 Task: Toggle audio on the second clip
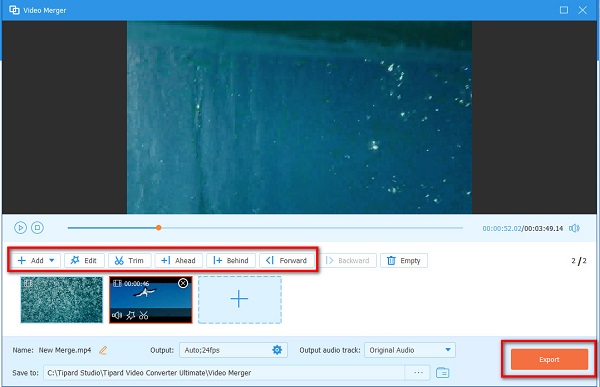(117, 315)
